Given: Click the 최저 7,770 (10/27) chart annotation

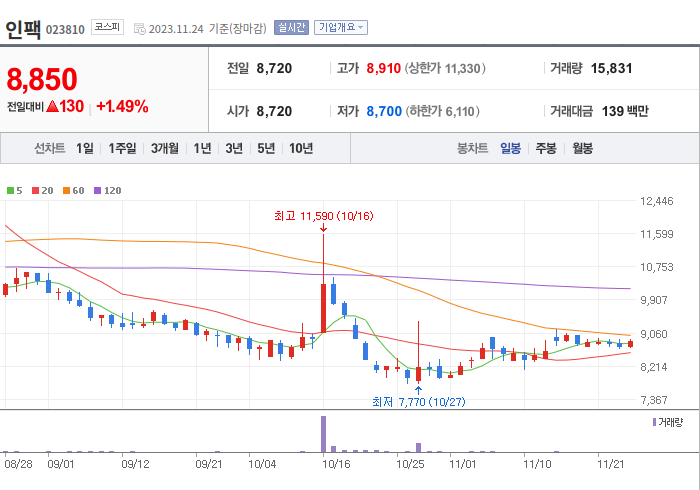Looking at the screenshot, I should tap(419, 402).
